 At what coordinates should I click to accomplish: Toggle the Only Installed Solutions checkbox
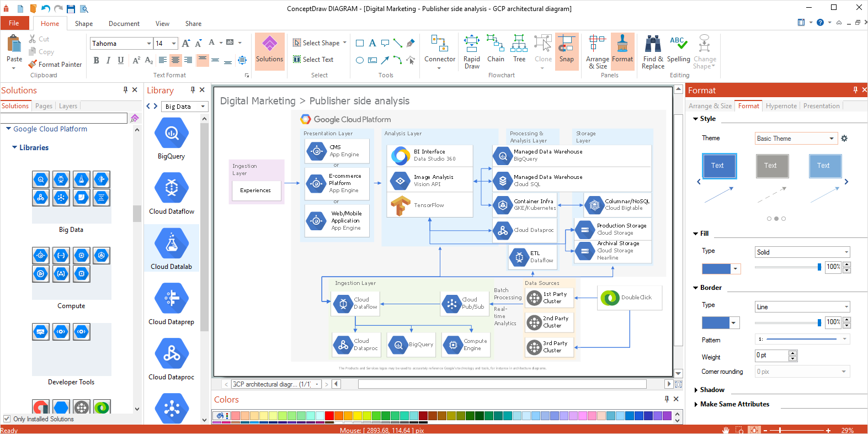coord(7,419)
